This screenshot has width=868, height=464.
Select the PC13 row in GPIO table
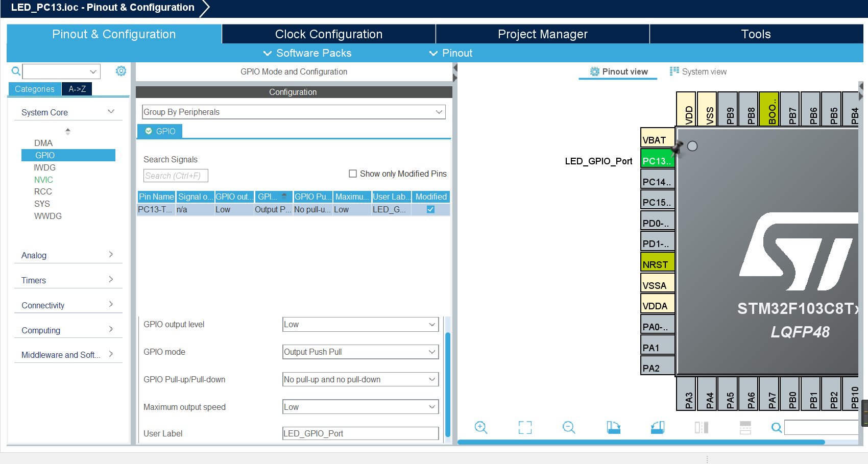tap(294, 209)
